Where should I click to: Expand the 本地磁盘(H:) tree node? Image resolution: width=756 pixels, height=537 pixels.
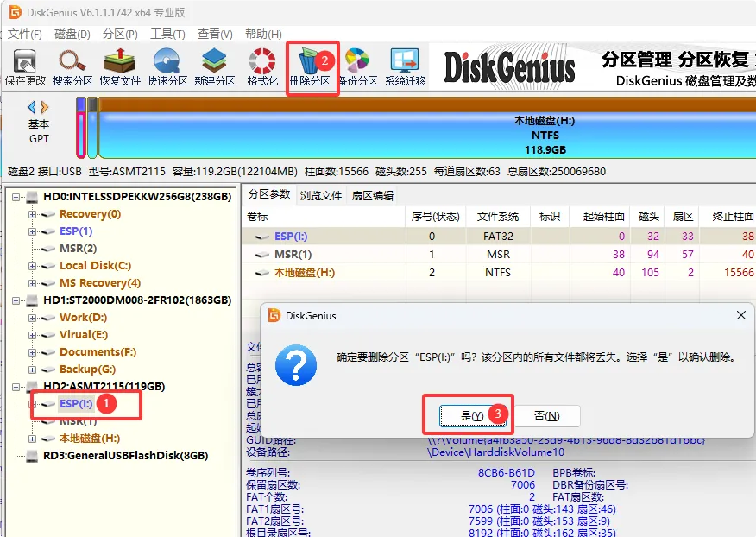[x=32, y=439]
